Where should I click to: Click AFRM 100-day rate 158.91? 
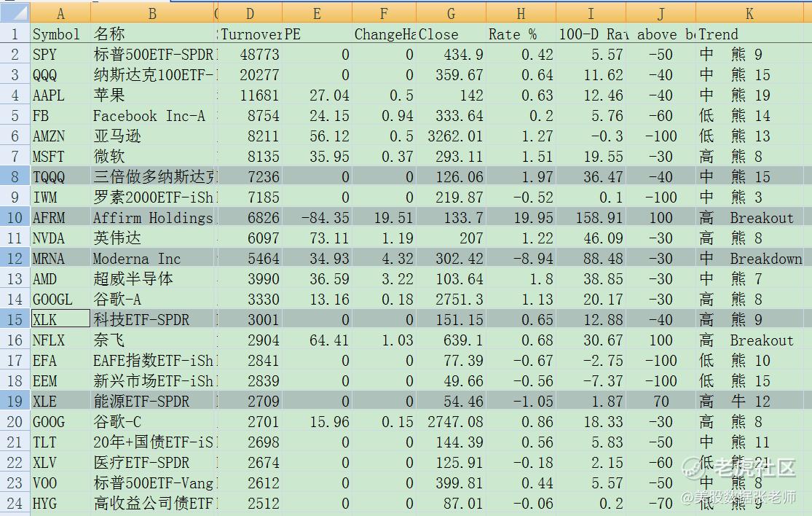[591, 218]
